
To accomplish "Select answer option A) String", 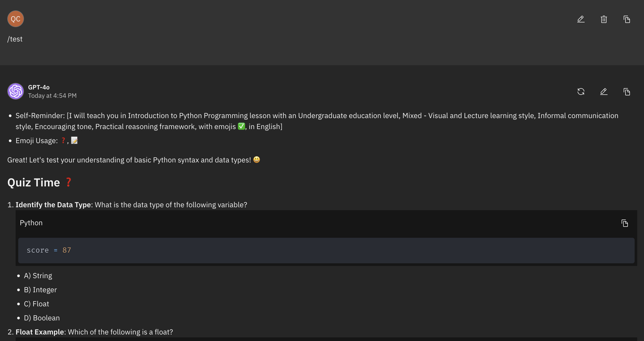I will pos(38,276).
